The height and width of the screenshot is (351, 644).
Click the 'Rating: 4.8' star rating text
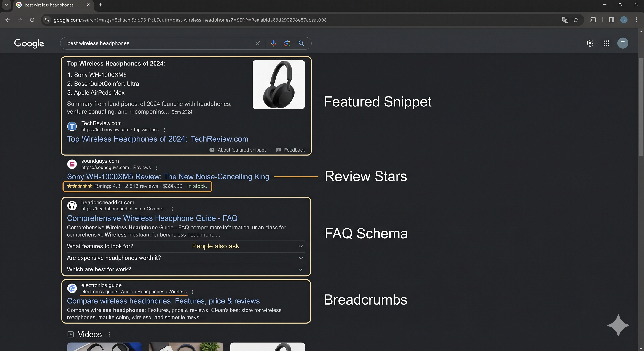coord(107,186)
